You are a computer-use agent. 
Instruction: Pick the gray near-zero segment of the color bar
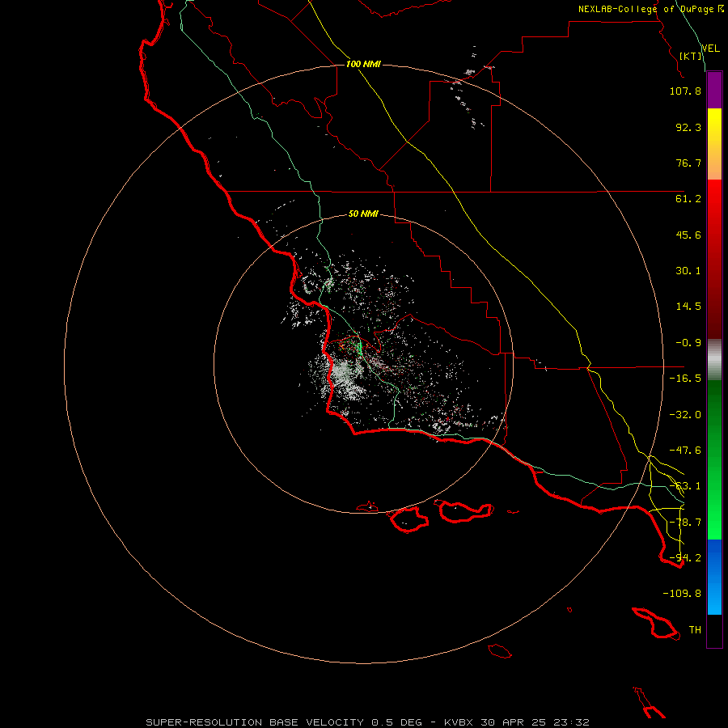(x=714, y=360)
